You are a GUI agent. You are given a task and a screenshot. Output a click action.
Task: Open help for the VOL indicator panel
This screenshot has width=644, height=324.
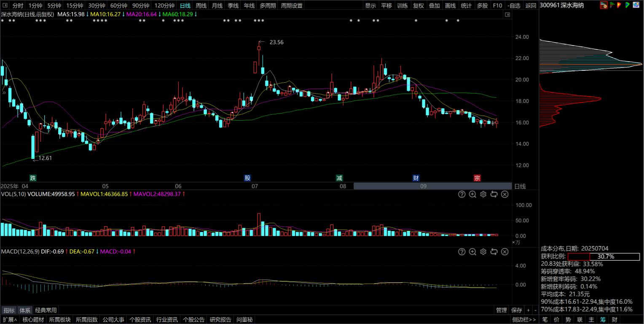pos(462,194)
